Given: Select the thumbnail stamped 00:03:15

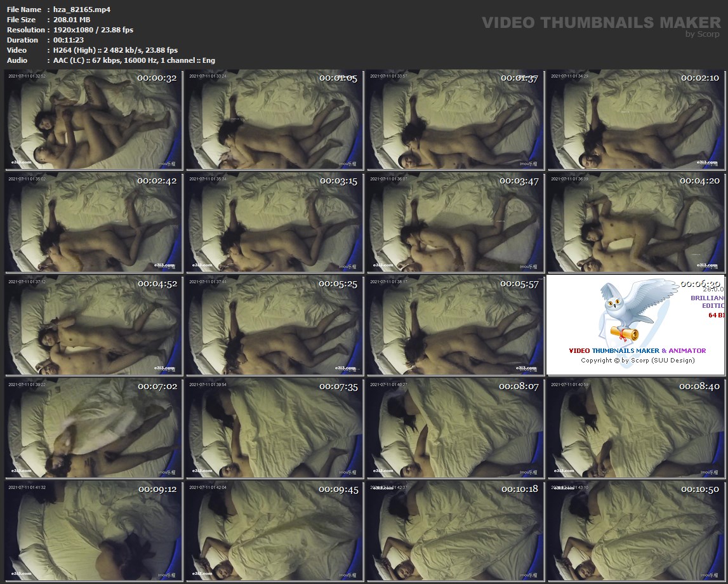Looking at the screenshot, I should click(x=275, y=223).
